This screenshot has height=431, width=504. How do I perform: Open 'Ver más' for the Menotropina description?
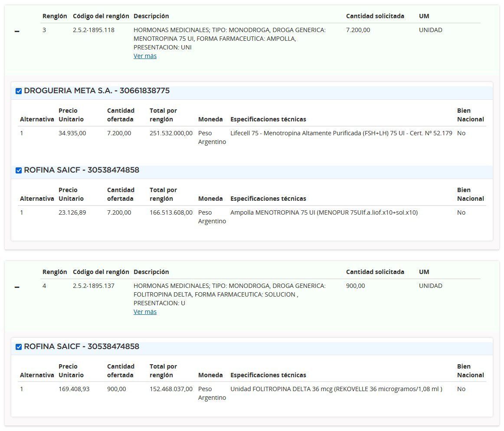(x=145, y=56)
